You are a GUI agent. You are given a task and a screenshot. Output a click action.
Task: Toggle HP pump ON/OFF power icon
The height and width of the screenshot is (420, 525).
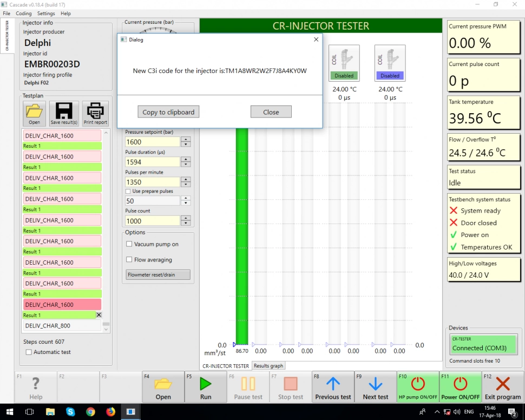point(418,387)
